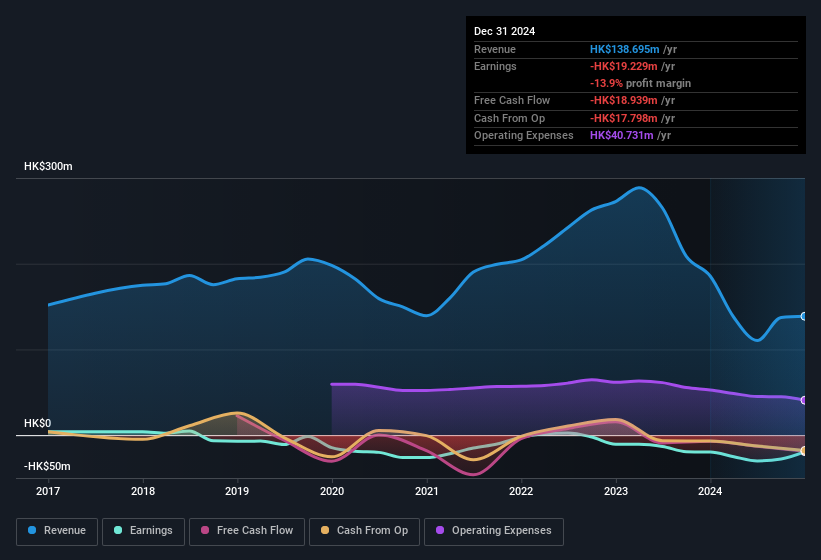
Task: Click the tooltip's Operating Expenses row label
Action: 523,135
